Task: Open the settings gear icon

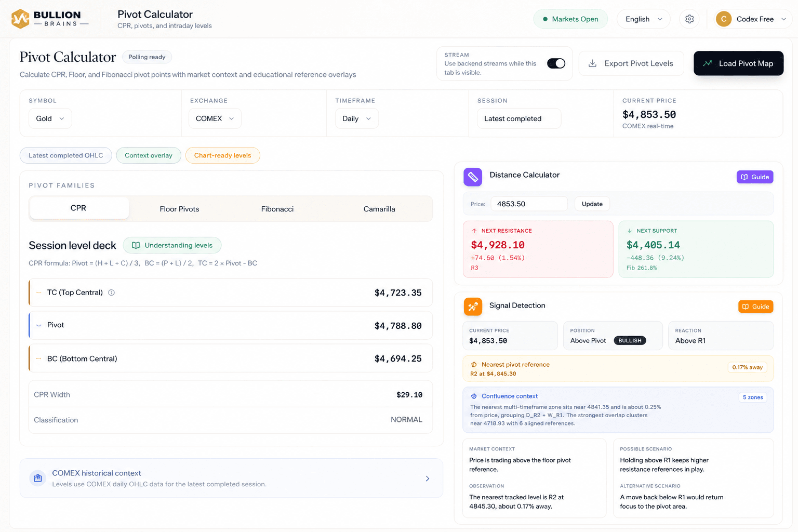Action: click(689, 19)
